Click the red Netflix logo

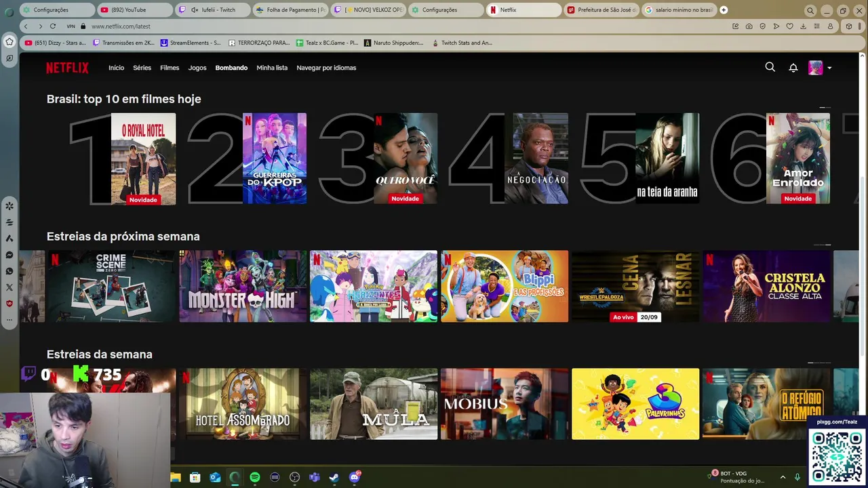point(67,68)
